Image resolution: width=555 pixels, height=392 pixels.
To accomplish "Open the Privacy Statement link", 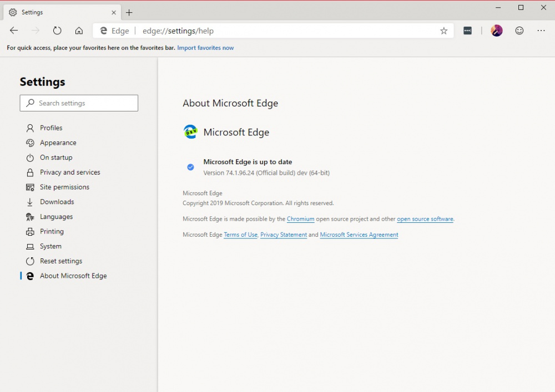I will pyautogui.click(x=283, y=235).
